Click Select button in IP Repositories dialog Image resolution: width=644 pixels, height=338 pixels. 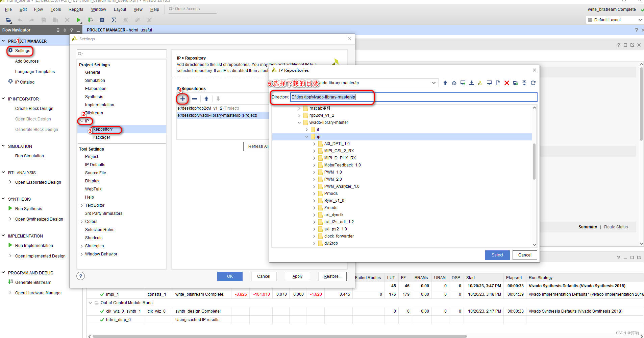pos(497,255)
